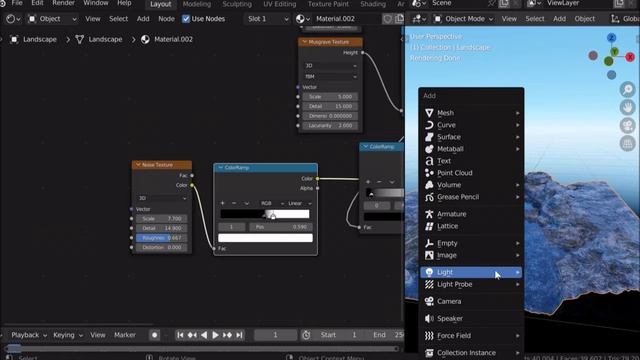The image size is (640, 360).
Task: Add a Text object from Add menu
Action: 471,161
